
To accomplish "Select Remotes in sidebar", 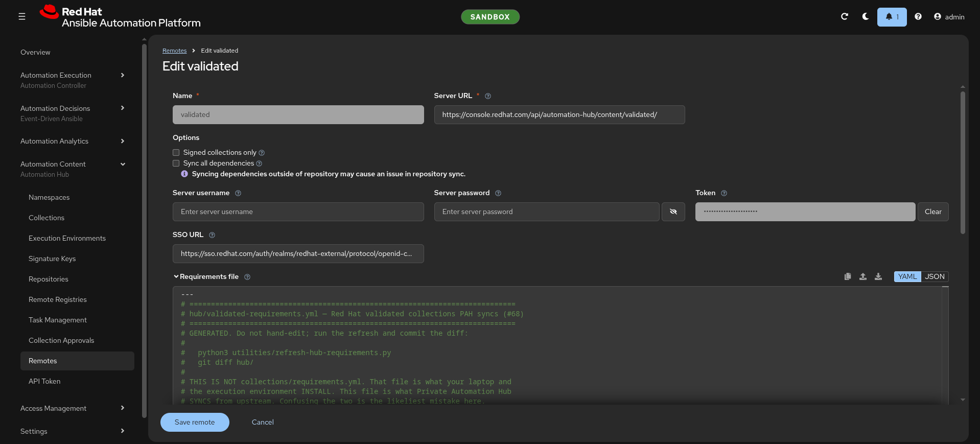I will point(77,361).
